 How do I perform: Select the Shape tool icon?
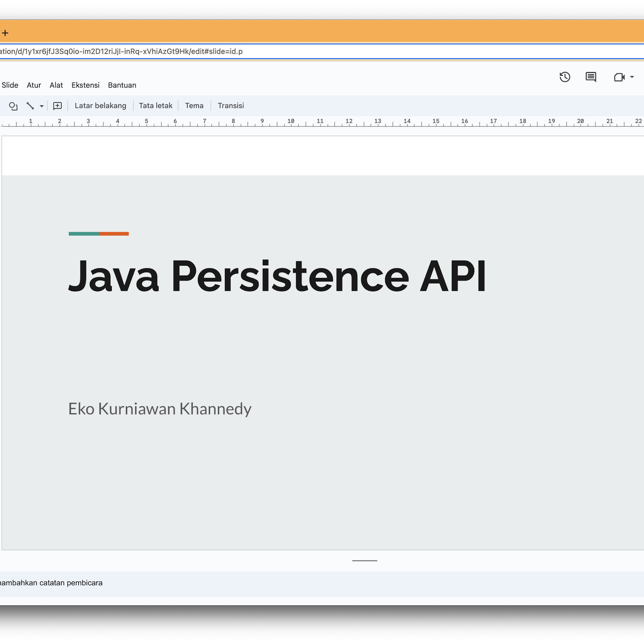pos(13,106)
